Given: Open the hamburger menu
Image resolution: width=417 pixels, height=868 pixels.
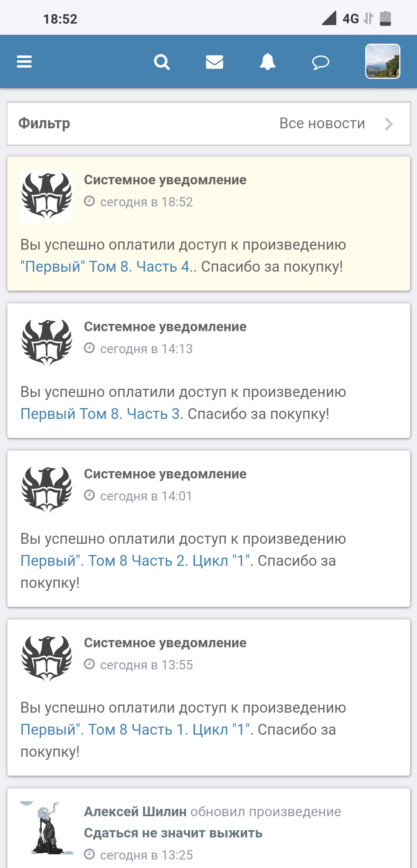Looking at the screenshot, I should click(24, 61).
